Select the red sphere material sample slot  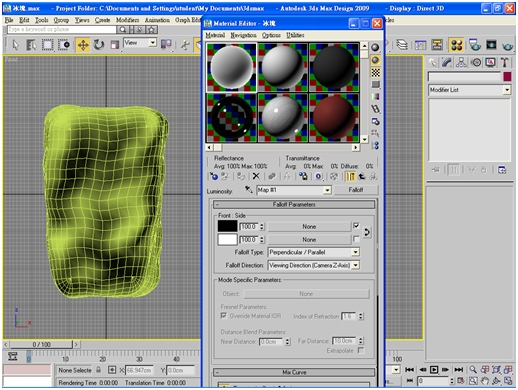click(334, 118)
